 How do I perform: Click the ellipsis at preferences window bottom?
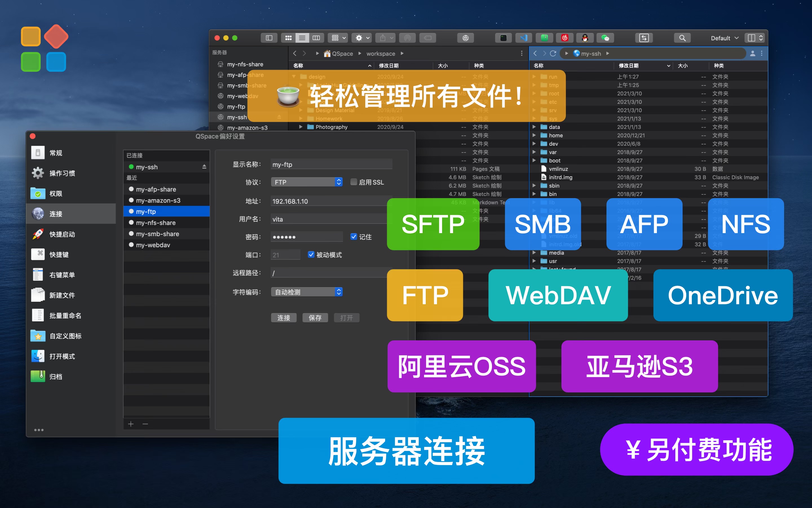coord(39,430)
